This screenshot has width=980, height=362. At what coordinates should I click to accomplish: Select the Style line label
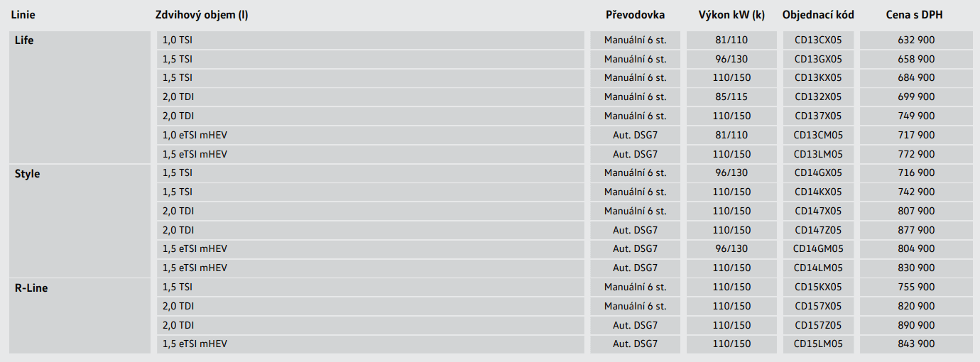click(27, 173)
